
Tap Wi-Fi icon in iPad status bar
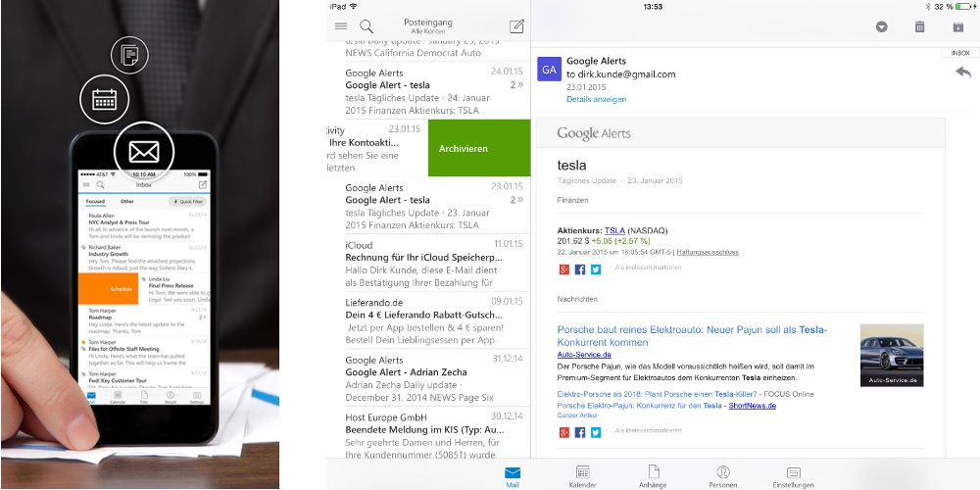click(x=354, y=6)
